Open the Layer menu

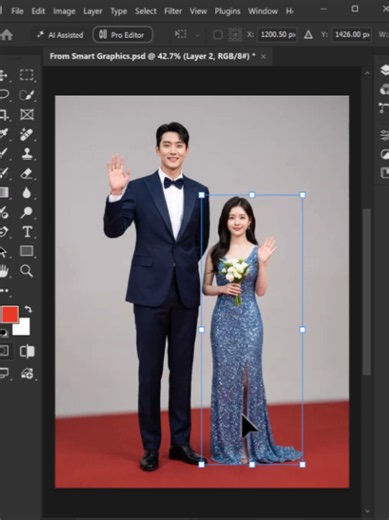[x=93, y=11]
